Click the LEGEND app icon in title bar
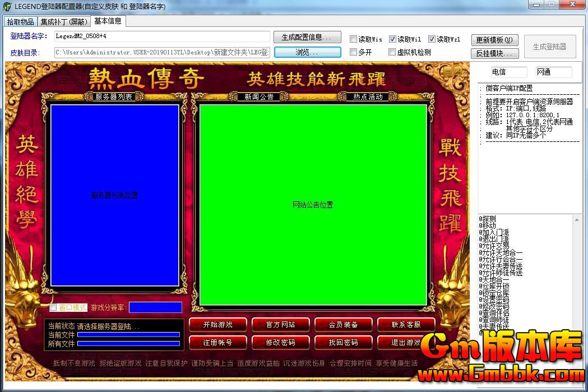Screen dimensions: 588x392 pos(7,5)
